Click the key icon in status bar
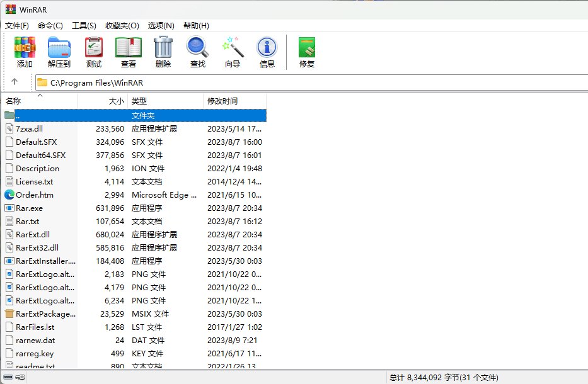This screenshot has height=384, width=588. tap(21, 377)
